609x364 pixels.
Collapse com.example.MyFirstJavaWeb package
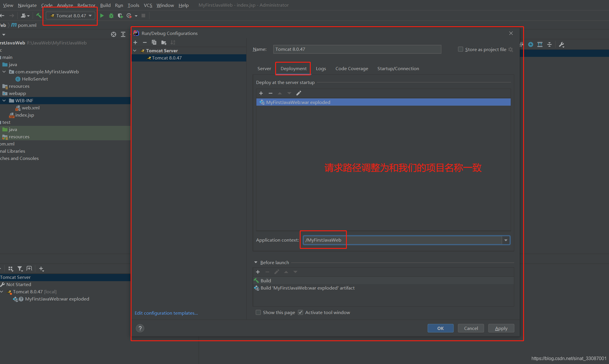[4, 72]
